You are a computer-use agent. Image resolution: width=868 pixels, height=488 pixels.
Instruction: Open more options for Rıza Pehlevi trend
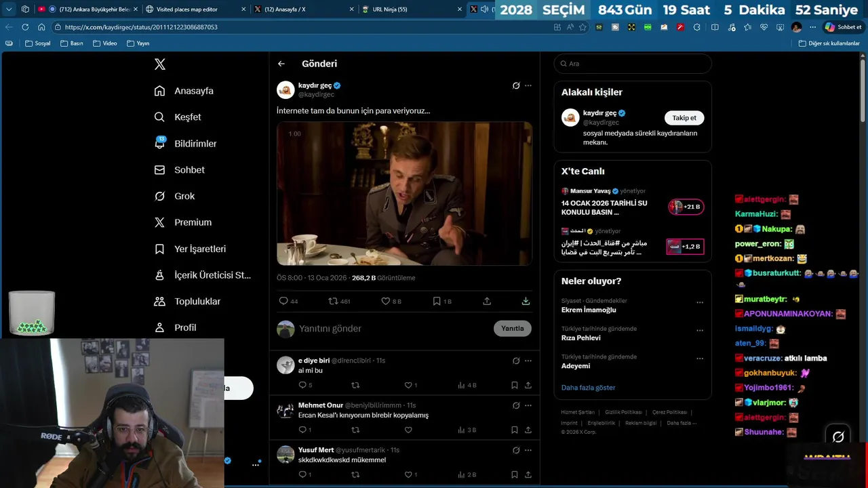coord(700,331)
